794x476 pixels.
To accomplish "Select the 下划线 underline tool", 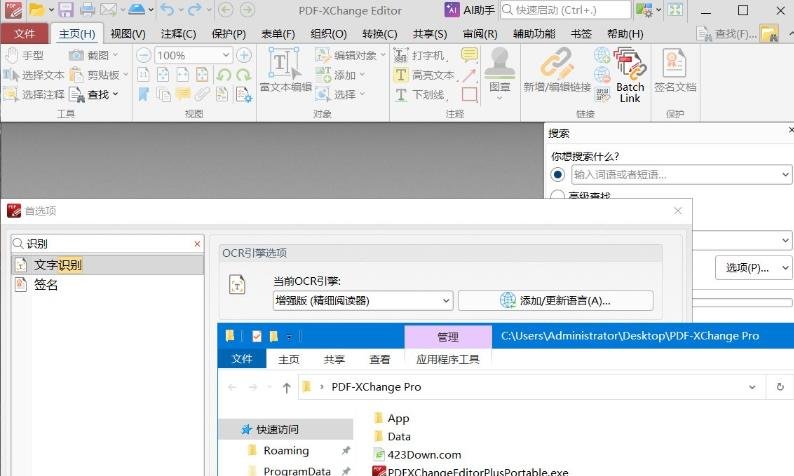I will pos(420,94).
